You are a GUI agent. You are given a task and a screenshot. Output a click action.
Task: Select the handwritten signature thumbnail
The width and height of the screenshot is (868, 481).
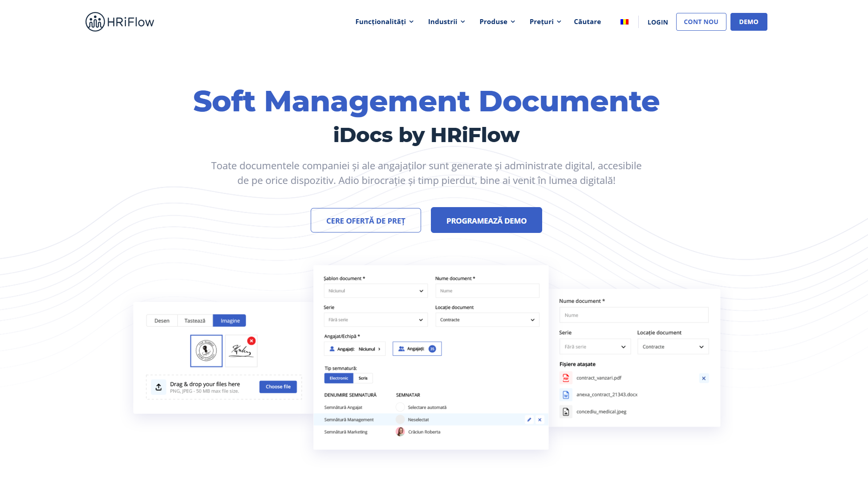(241, 351)
